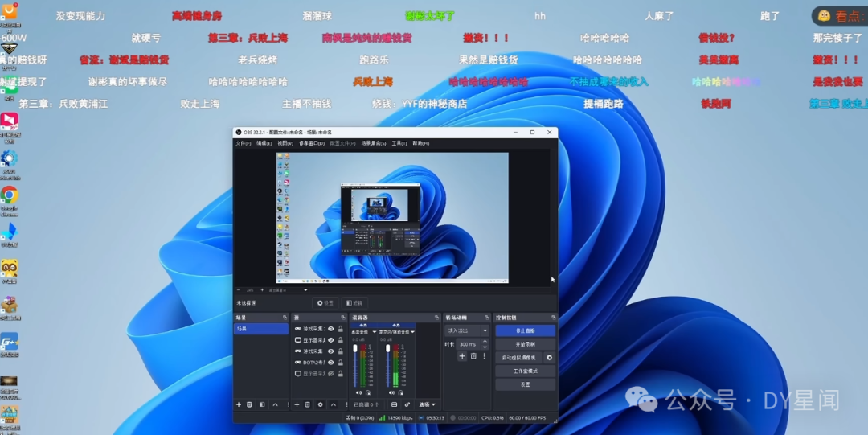Decrease transition 时长 with the down arrow
This screenshot has width=868, height=435.
(485, 347)
